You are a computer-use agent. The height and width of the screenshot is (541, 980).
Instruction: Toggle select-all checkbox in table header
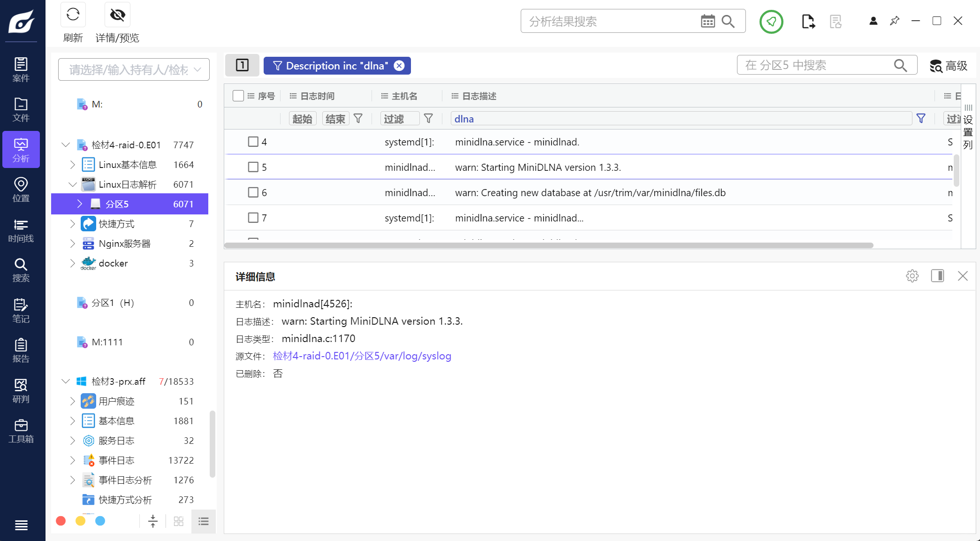238,96
